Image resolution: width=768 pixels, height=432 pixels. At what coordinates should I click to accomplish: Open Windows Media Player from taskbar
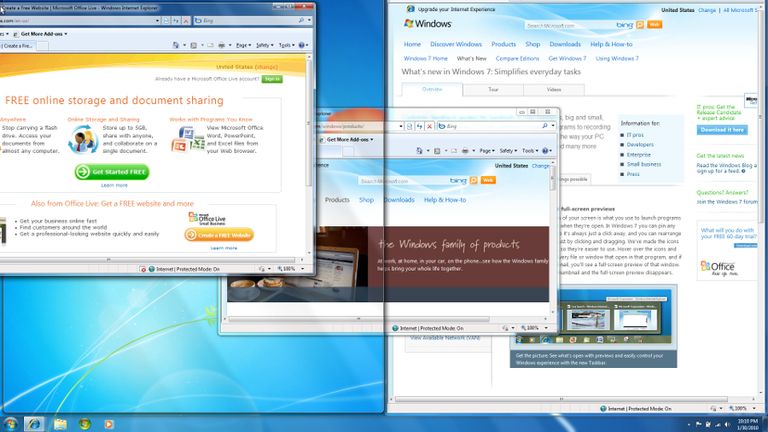(x=109, y=424)
